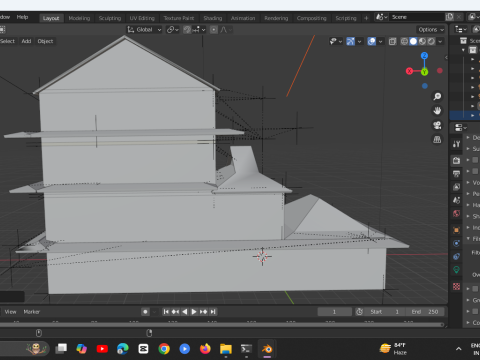
Task: Open the View Layer properties tab icon
Action: 456,187
